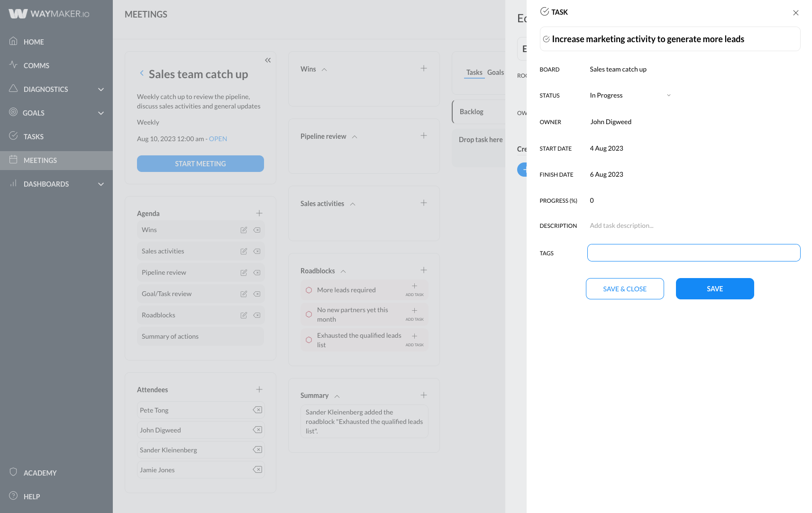
Task: Add a new roadblock with the plus icon
Action: coord(424,270)
